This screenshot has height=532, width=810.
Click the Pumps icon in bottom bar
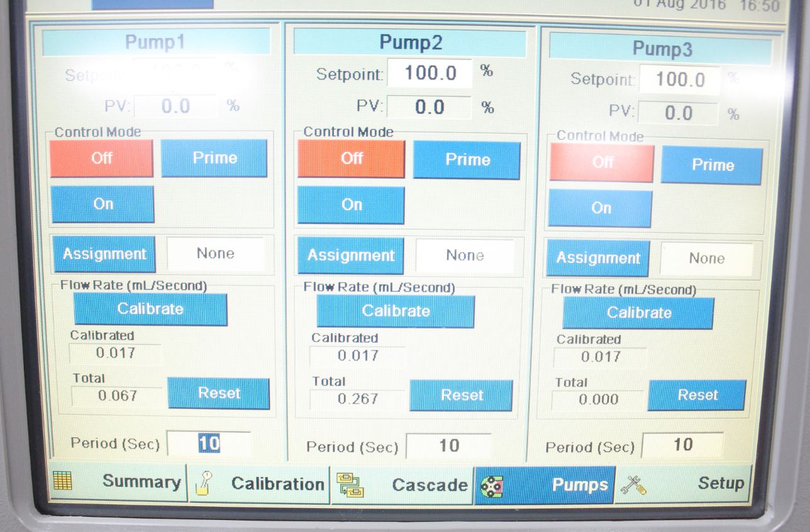[491, 486]
